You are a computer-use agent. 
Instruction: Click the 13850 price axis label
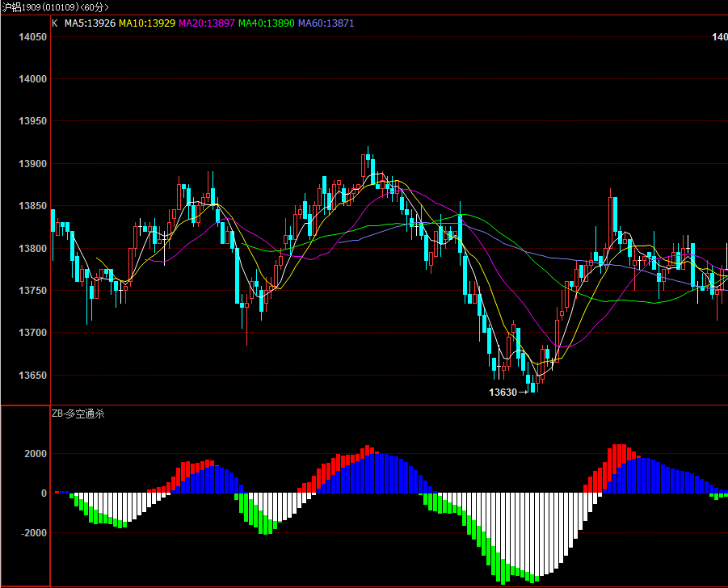(x=32, y=206)
